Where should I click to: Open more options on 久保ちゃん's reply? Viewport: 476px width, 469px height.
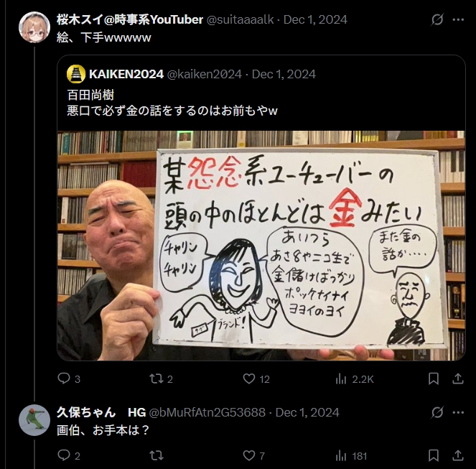458,412
